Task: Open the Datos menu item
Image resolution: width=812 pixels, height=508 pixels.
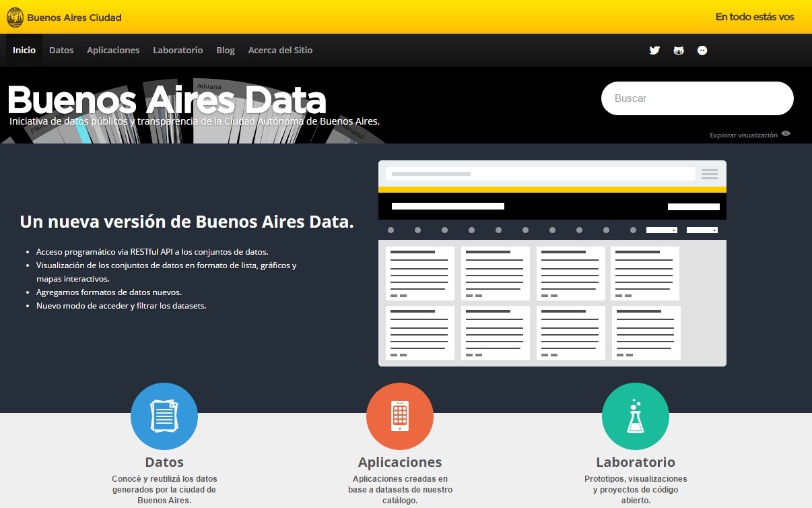Action: click(x=61, y=51)
